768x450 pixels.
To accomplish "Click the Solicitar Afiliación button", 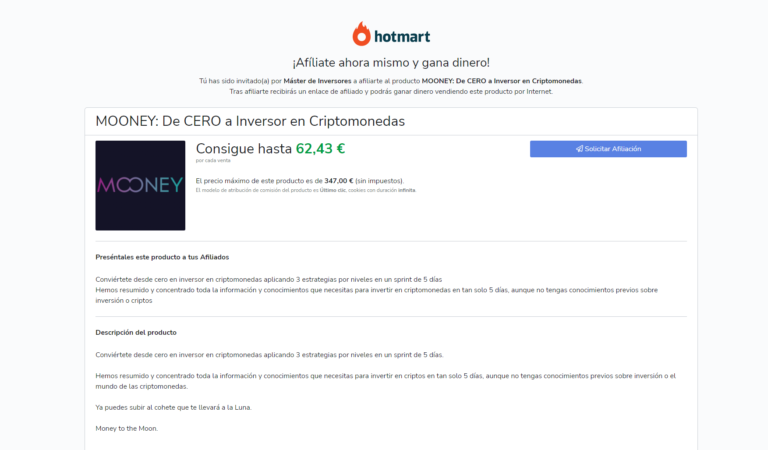I will [x=608, y=149].
